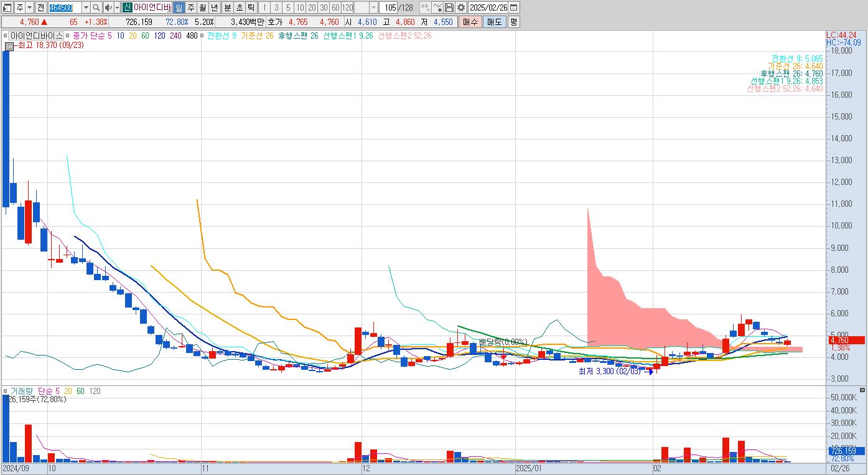Focus the stock code field 464500
Screen dimensions: 868x475
(65, 7)
